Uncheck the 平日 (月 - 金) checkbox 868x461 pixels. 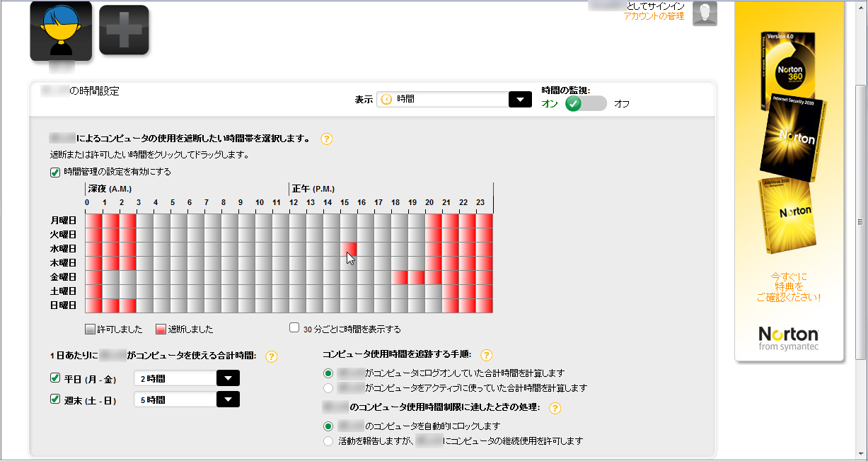click(x=54, y=378)
